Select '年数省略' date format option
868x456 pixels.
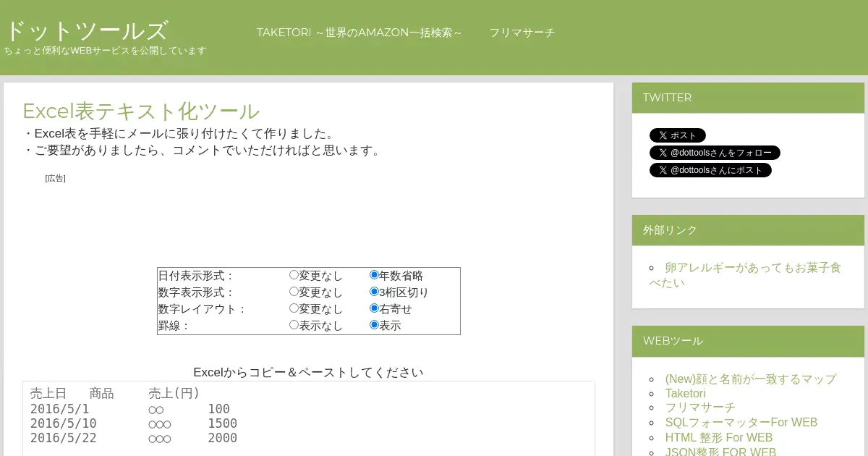(x=374, y=275)
